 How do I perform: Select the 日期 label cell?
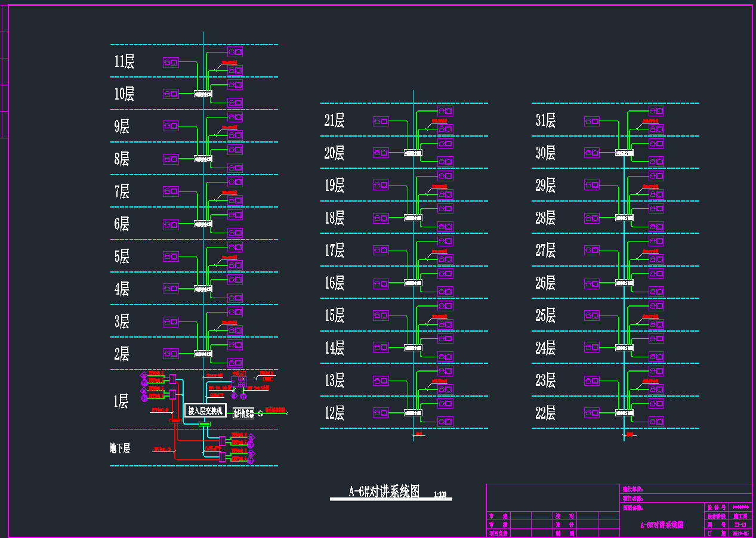[x=717, y=533]
